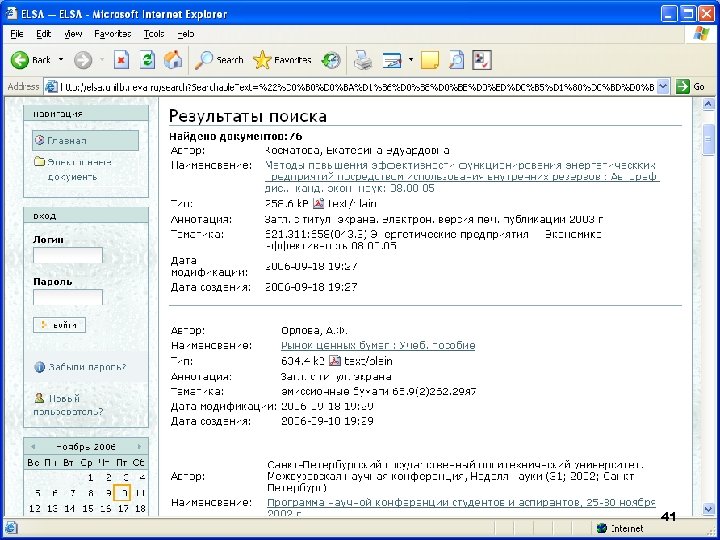Viewport: 720px width, 540px height.
Task: Click the info icon by forgot password
Action: (40, 367)
